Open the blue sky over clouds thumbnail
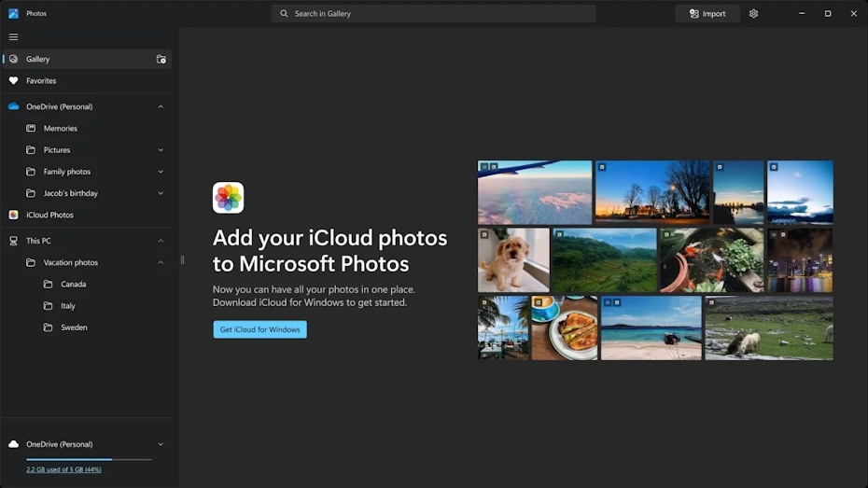This screenshot has width=868, height=488. tap(800, 192)
